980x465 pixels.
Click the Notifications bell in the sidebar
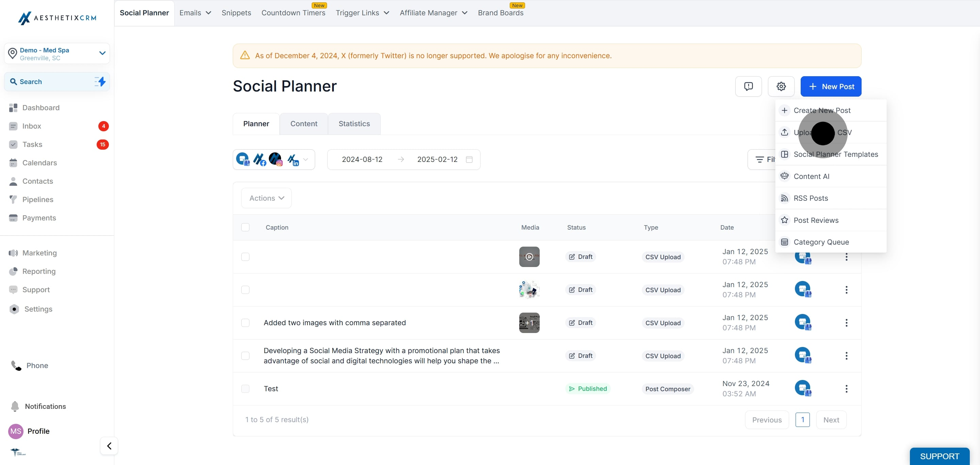[x=15, y=406]
